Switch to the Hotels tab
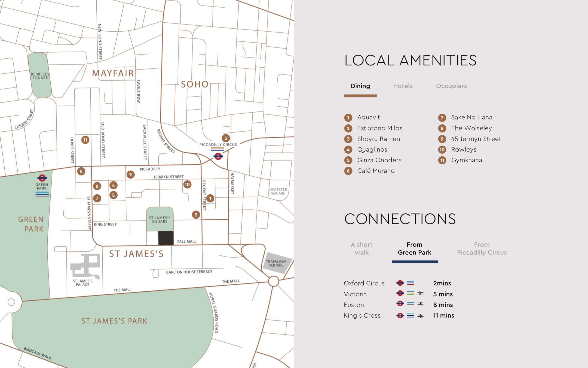 click(x=403, y=86)
